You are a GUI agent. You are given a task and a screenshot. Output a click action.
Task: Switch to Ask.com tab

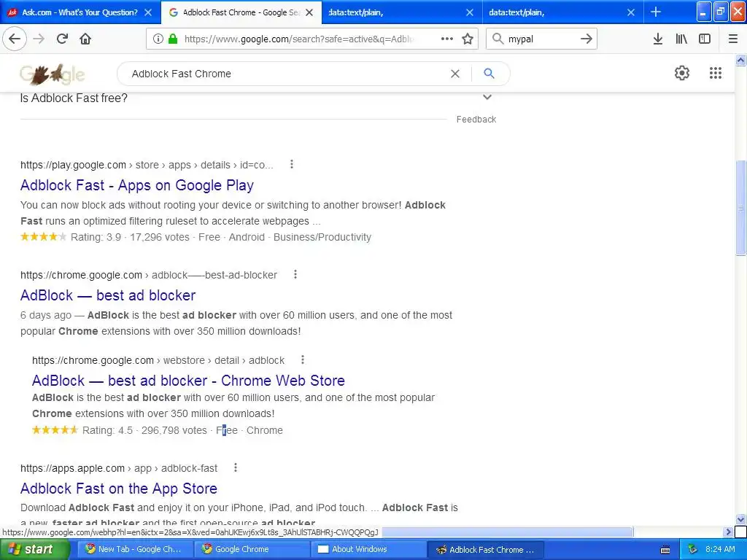80,12
